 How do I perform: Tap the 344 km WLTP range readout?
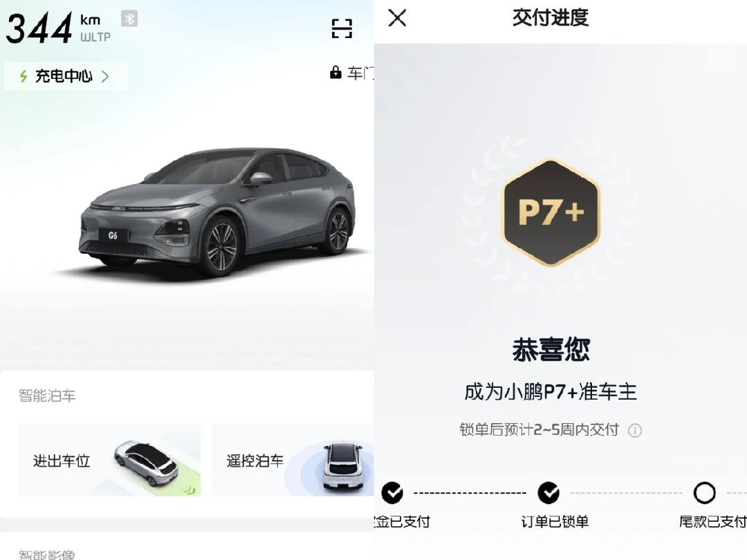click(x=58, y=28)
